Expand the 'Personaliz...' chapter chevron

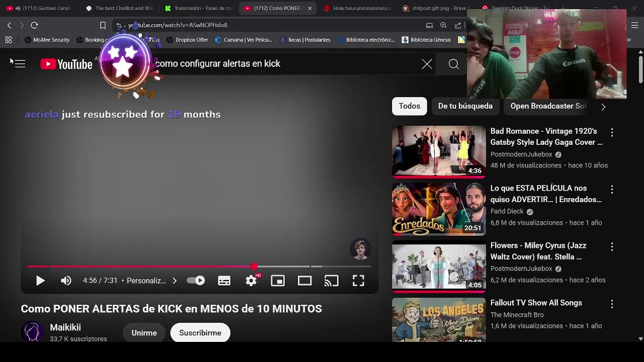coord(175,281)
